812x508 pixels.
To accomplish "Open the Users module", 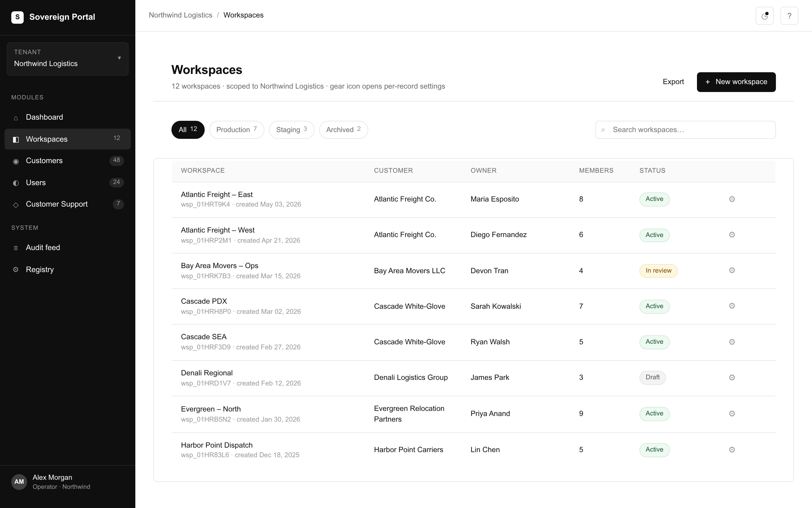I will [67, 183].
